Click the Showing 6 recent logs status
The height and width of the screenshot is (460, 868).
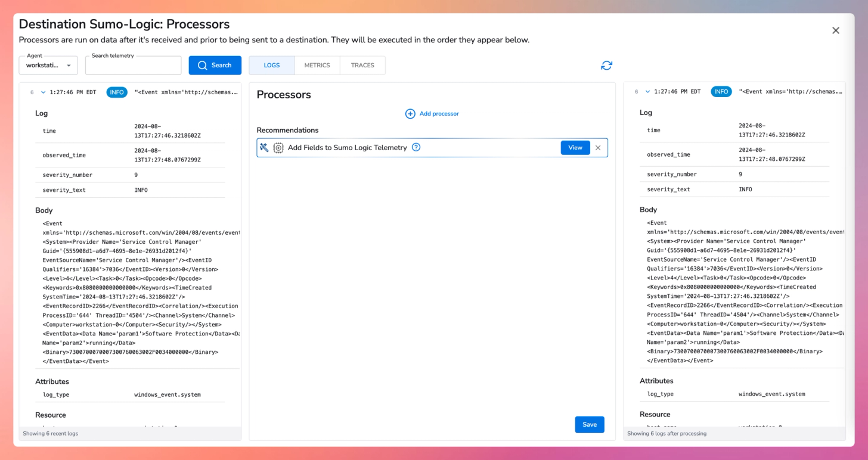50,434
